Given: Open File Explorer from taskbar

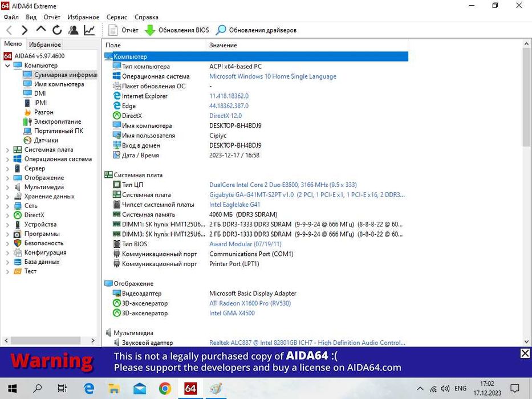Looking at the screenshot, I should coord(114,388).
